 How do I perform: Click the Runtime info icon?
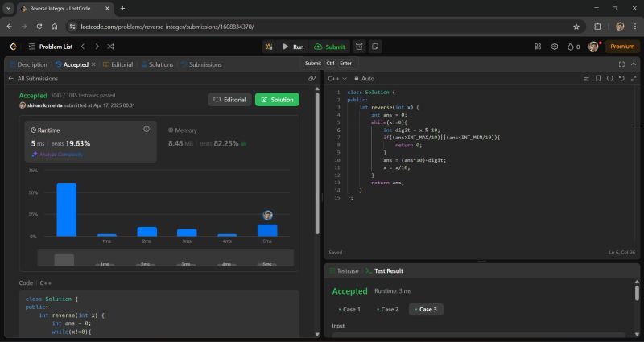click(147, 129)
